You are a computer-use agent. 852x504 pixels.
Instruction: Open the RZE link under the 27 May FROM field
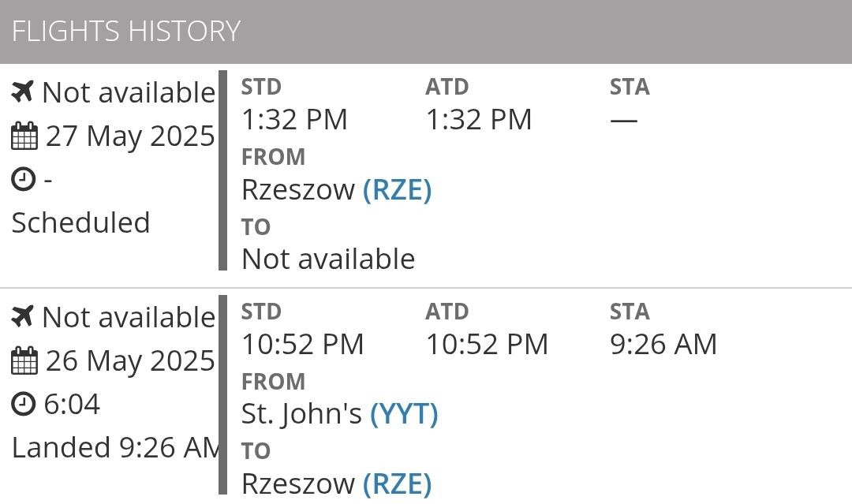(x=397, y=190)
